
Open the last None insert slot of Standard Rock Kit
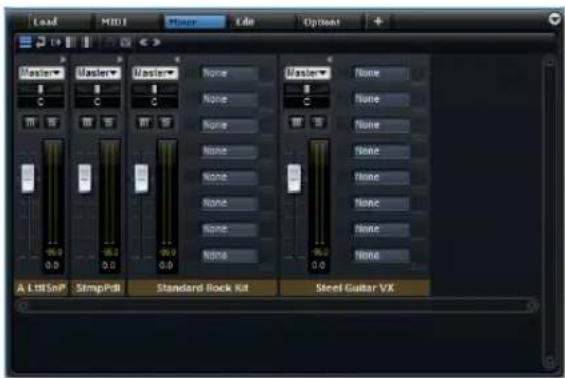coord(229,255)
